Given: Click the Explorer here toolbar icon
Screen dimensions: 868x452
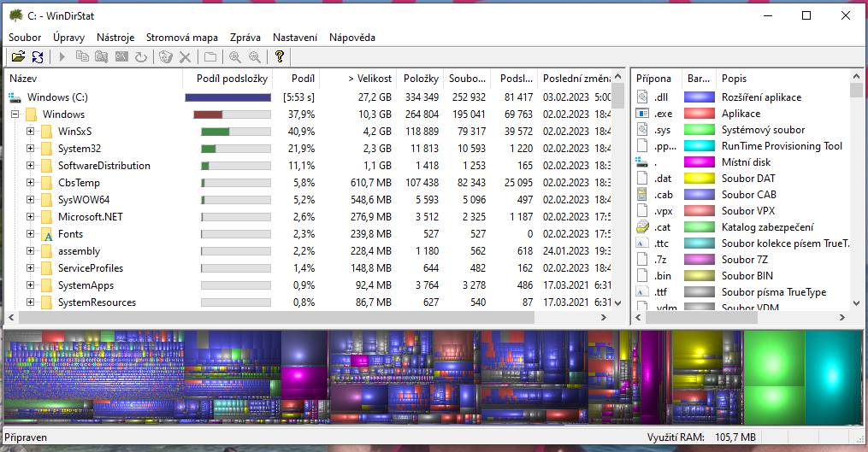Looking at the screenshot, I should (x=101, y=56).
